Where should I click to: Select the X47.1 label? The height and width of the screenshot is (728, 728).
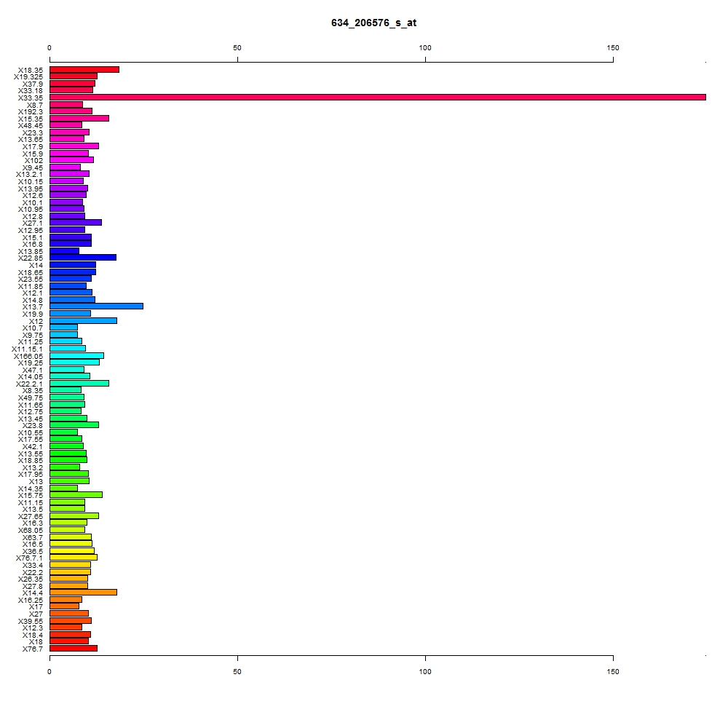33,371
